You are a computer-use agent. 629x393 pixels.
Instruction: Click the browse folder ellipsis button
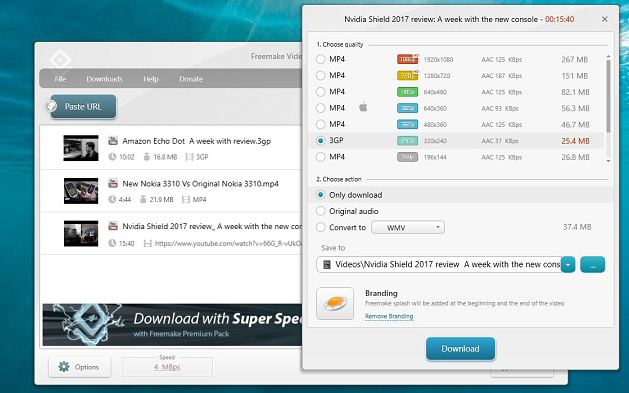tap(592, 265)
